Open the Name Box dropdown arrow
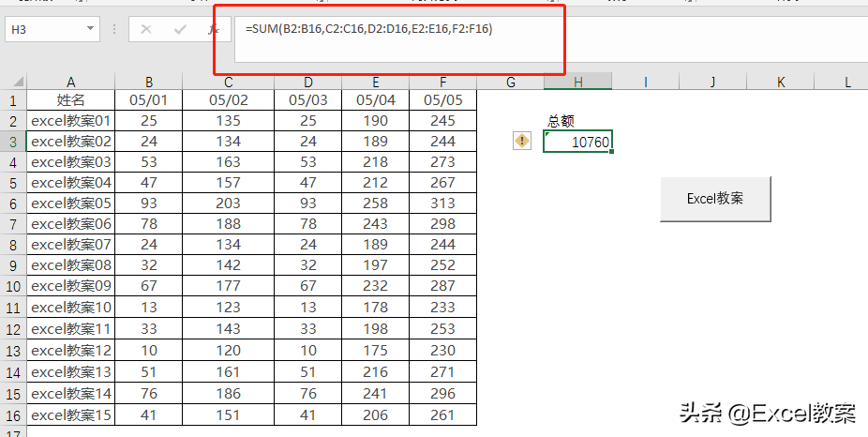Image resolution: width=868 pixels, height=437 pixels. pyautogui.click(x=90, y=29)
